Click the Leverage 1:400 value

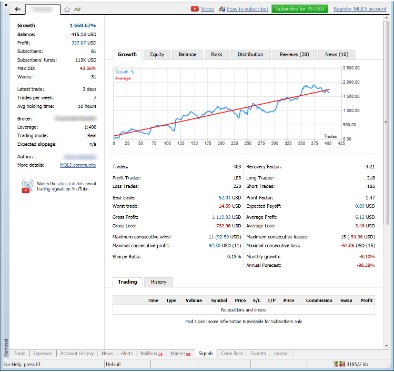(90, 127)
